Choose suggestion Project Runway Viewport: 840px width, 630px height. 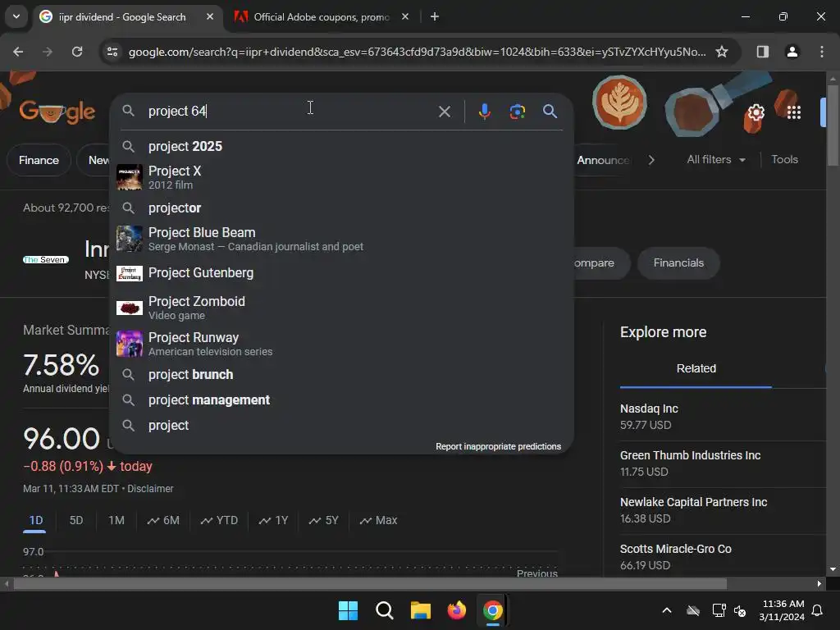coord(341,344)
